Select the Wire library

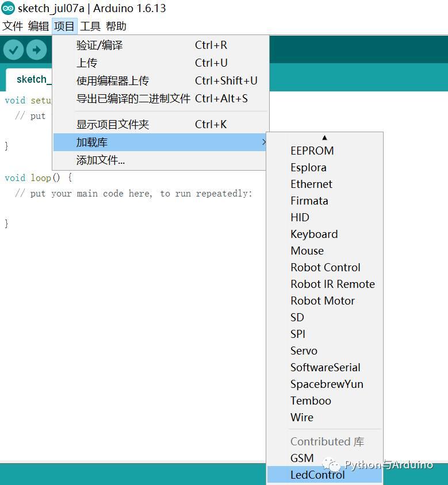[x=324, y=418]
